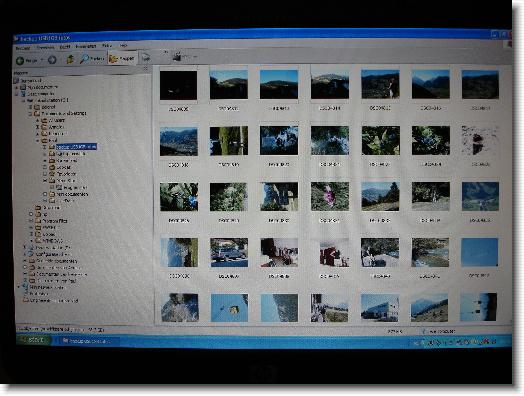The image size is (524, 396).
Task: Expand the node beside the highlighted folder
Action: (44, 147)
